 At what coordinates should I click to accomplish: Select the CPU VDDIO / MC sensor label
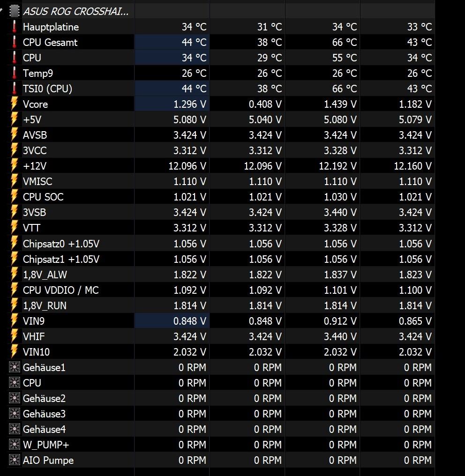(x=61, y=290)
